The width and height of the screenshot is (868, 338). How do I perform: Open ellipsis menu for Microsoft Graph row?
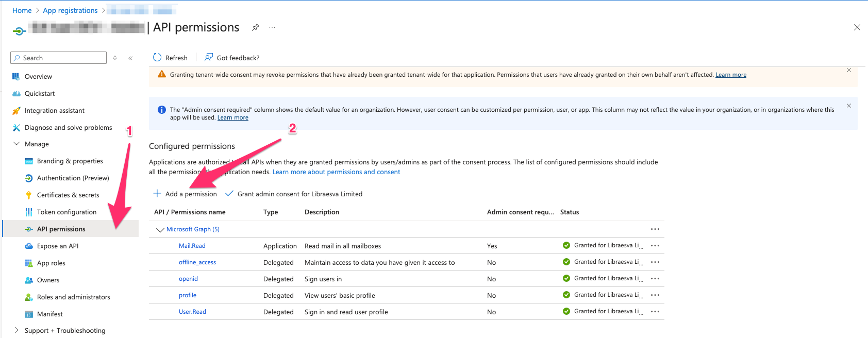(x=655, y=229)
